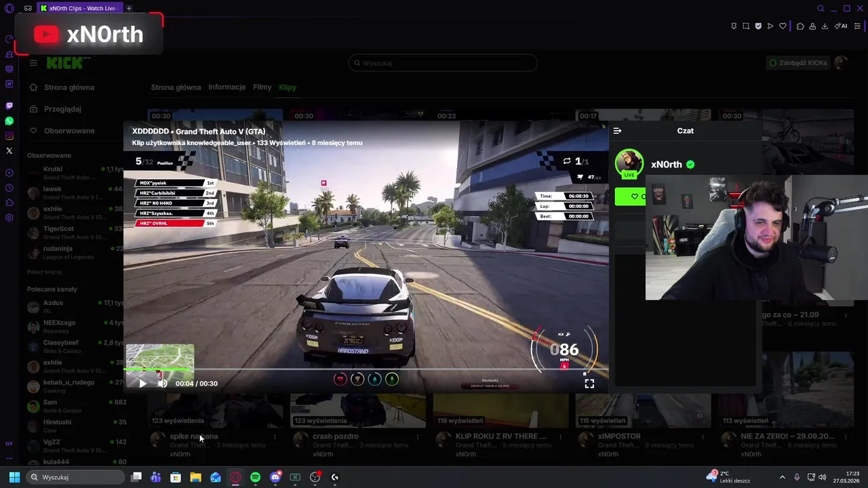Open options for spike naprana clip
868x488 pixels.
click(x=275, y=437)
